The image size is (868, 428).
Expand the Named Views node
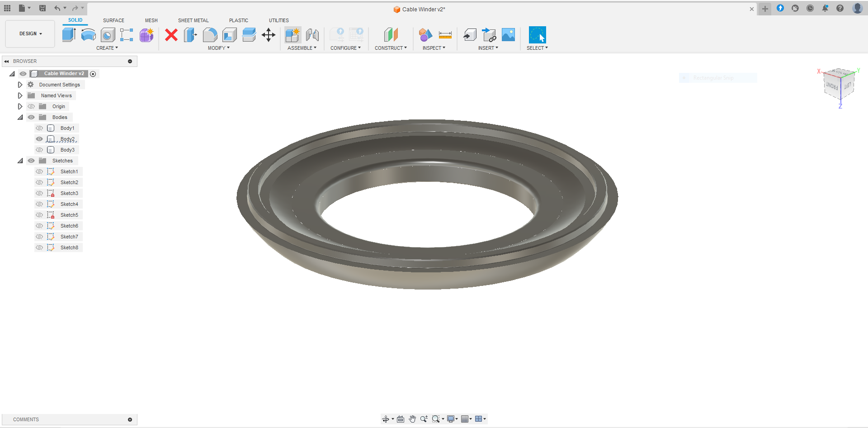tap(20, 95)
